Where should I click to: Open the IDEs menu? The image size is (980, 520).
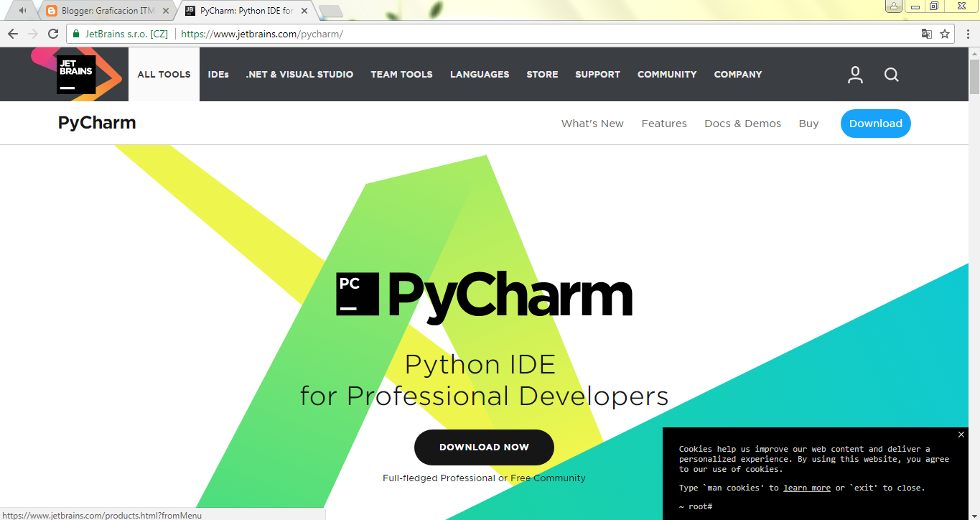click(x=218, y=74)
